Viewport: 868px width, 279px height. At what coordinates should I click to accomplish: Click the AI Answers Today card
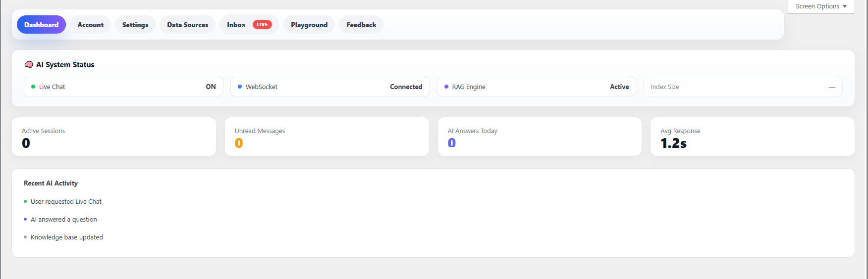[x=540, y=137]
